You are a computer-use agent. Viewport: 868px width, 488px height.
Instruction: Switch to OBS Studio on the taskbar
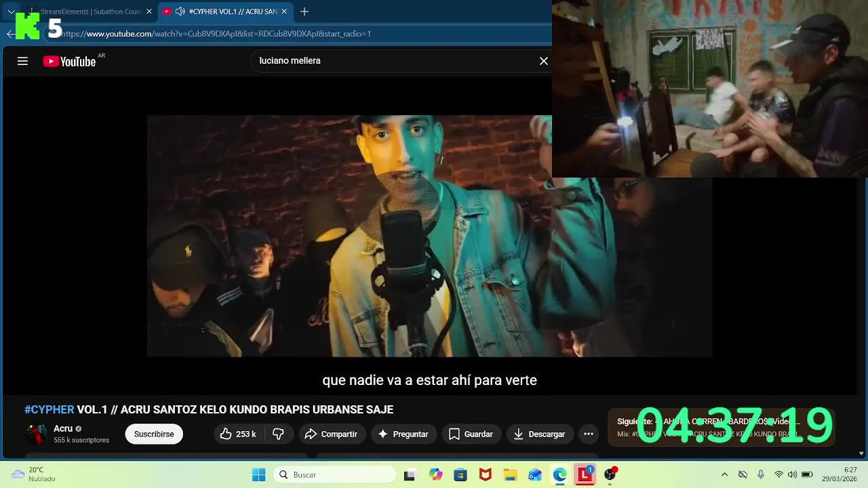pyautogui.click(x=610, y=474)
